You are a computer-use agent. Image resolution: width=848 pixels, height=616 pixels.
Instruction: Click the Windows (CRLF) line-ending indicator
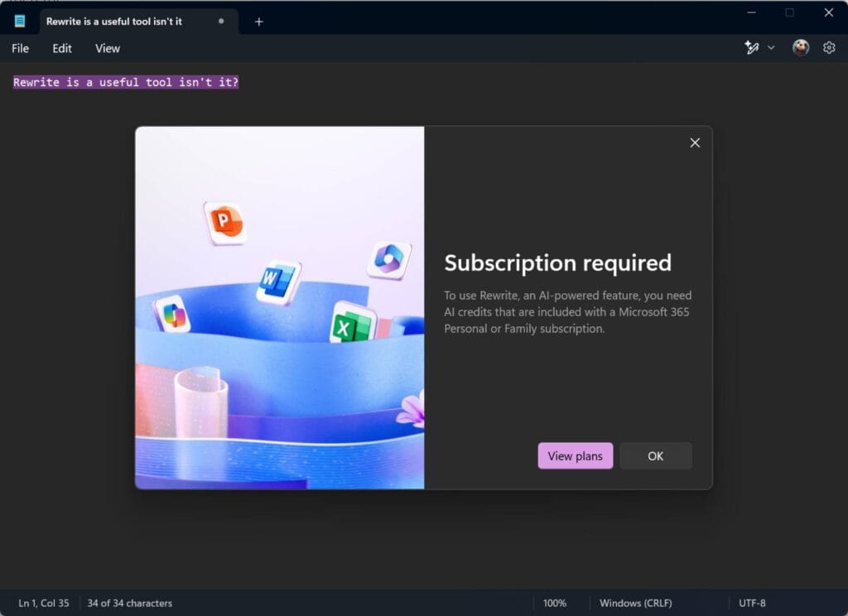click(636, 603)
